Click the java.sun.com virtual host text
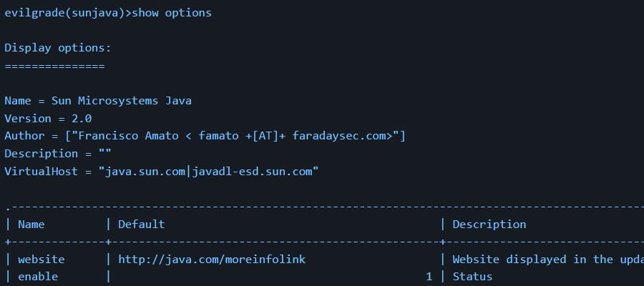Viewport: 644px width, 286px height. pos(145,171)
